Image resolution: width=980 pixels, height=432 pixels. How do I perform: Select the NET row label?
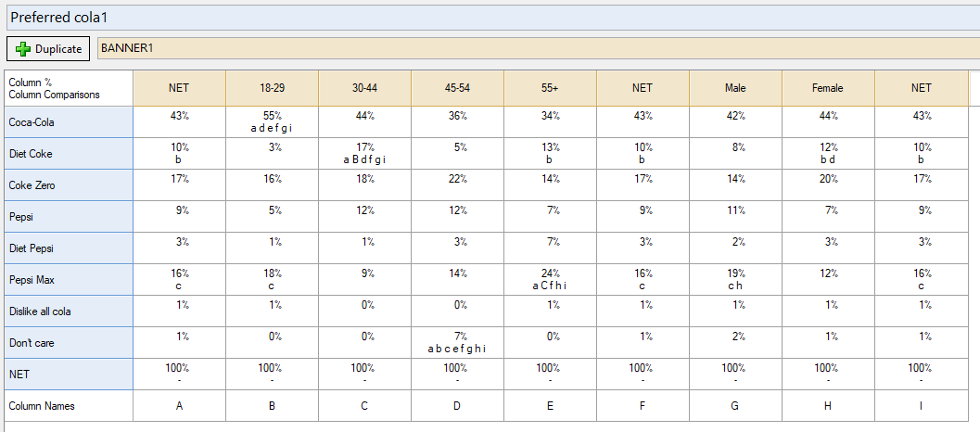click(69, 374)
